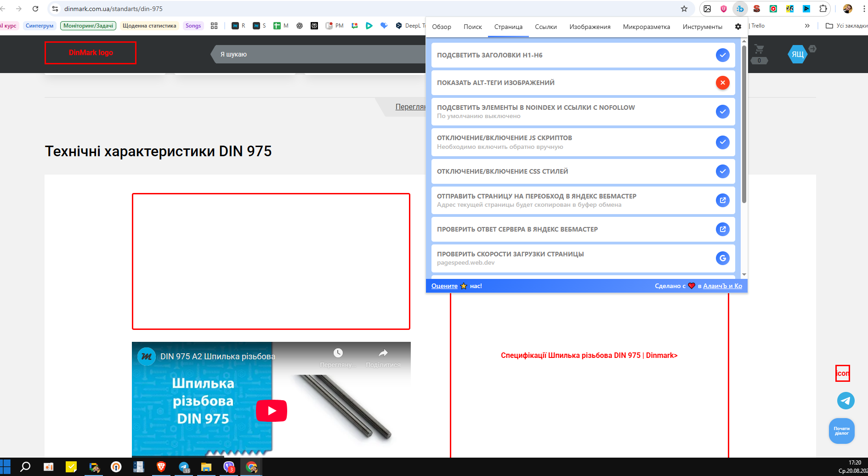Switch to the Обзор tab
868x476 pixels.
pyautogui.click(x=442, y=27)
